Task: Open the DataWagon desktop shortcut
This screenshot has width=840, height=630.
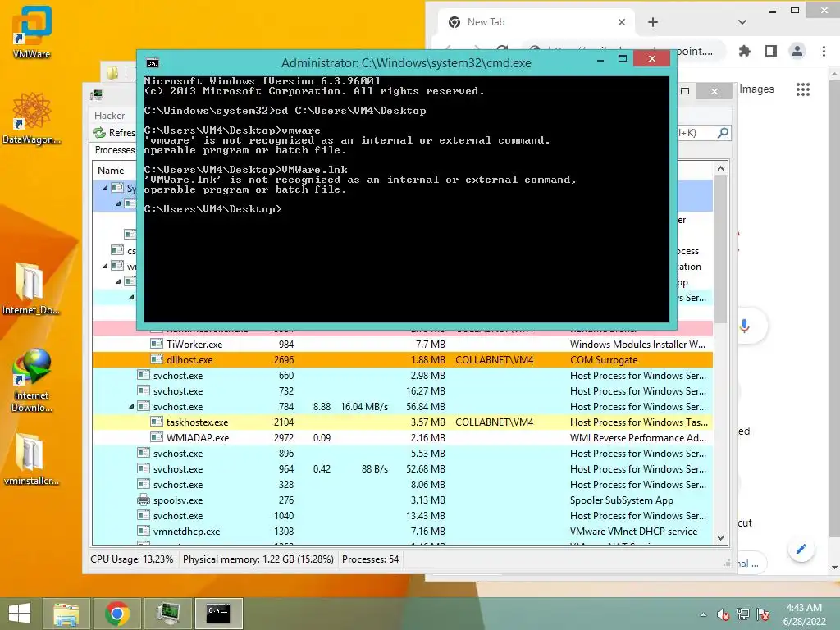Action: pos(32,118)
